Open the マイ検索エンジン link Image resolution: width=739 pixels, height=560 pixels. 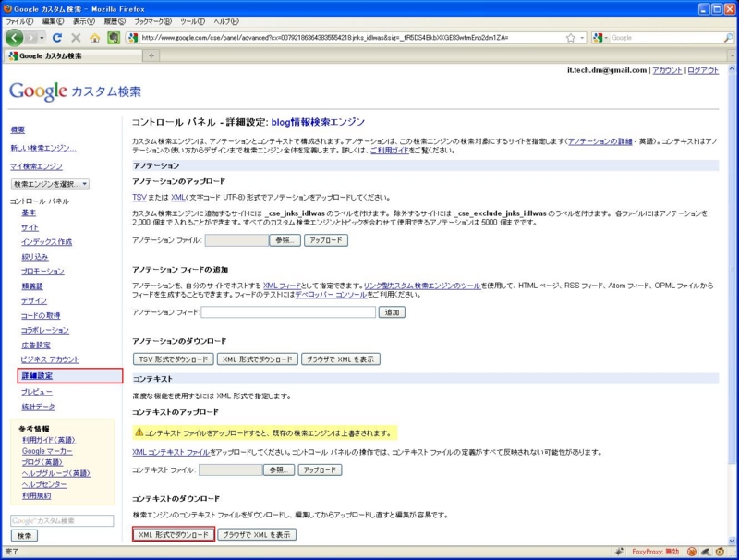pyautogui.click(x=36, y=166)
